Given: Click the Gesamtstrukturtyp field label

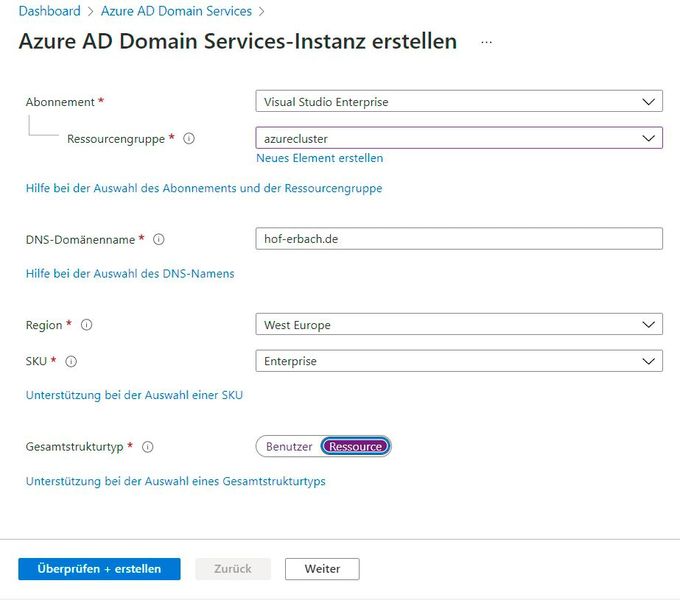Looking at the screenshot, I should (x=75, y=447).
